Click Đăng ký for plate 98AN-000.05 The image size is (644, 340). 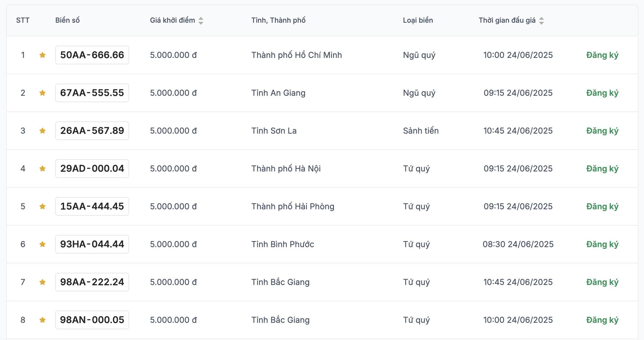tap(602, 320)
